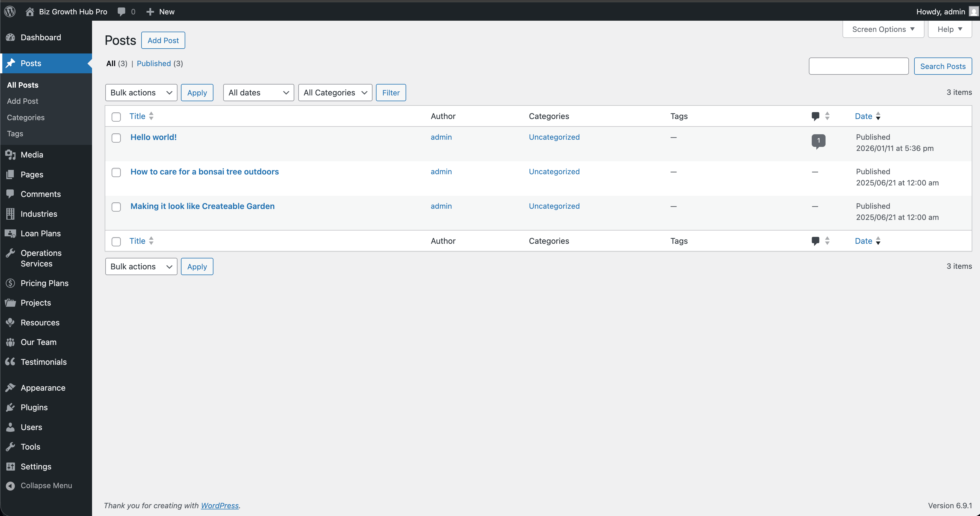980x516 pixels.
Task: Open Pricing Plans via the dollar icon
Action: tap(10, 283)
